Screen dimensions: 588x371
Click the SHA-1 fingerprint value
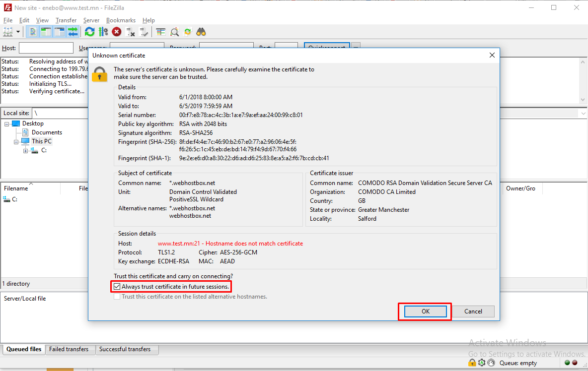pyautogui.click(x=254, y=158)
